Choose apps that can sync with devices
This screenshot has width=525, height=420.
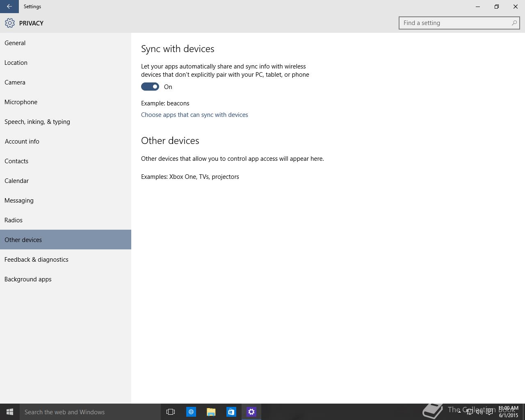[194, 115]
